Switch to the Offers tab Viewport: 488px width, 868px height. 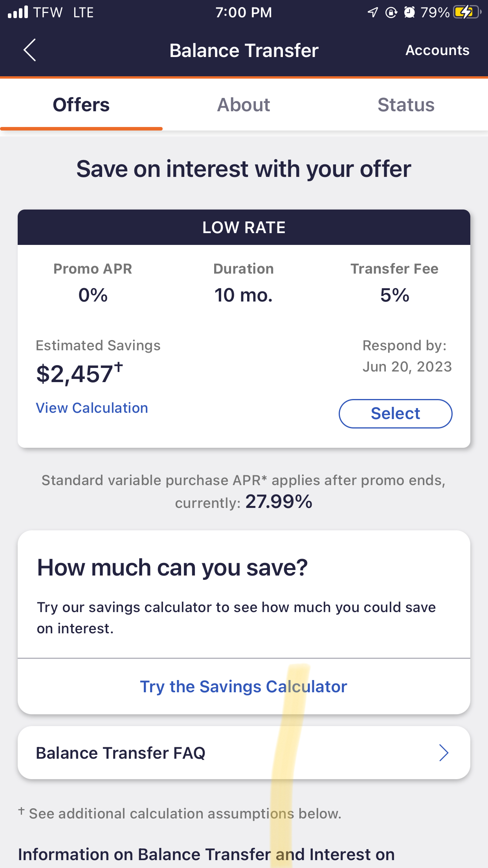[x=81, y=105]
